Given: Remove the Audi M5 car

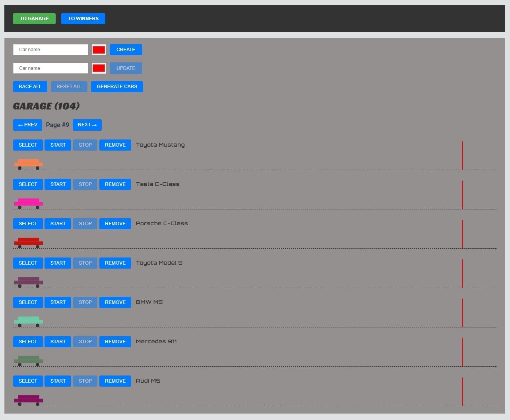Looking at the screenshot, I should [x=115, y=381].
